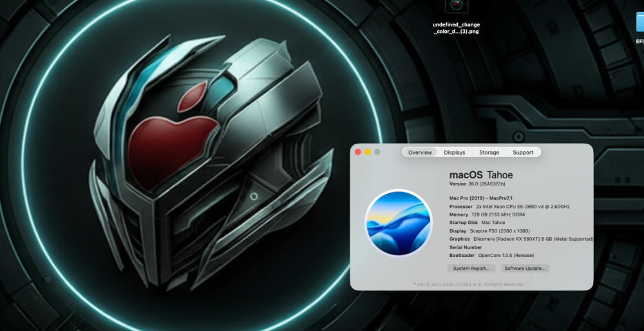The image size is (644, 331).
Task: Minimize the About window with yellow button
Action: point(368,152)
